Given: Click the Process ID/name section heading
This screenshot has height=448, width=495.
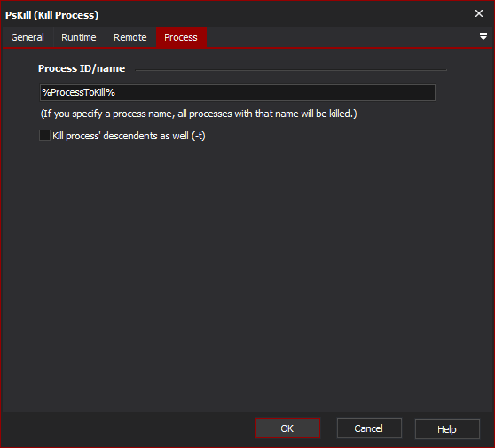Looking at the screenshot, I should tap(82, 68).
